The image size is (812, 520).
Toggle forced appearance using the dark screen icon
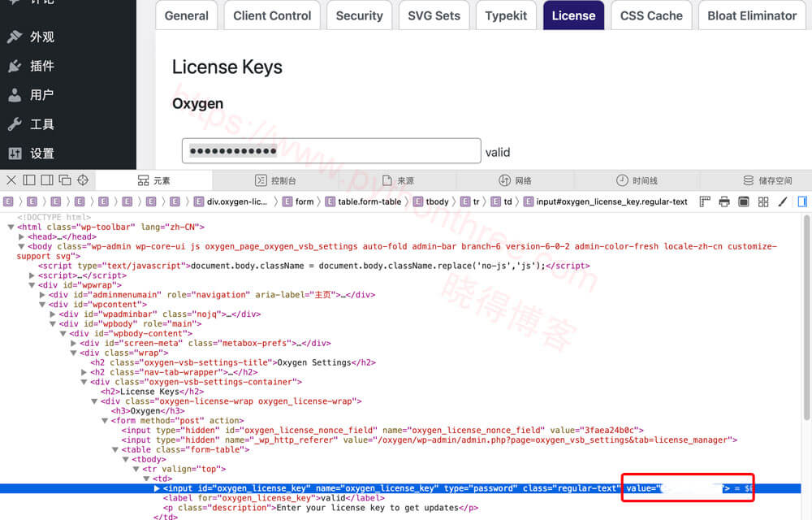coord(744,201)
